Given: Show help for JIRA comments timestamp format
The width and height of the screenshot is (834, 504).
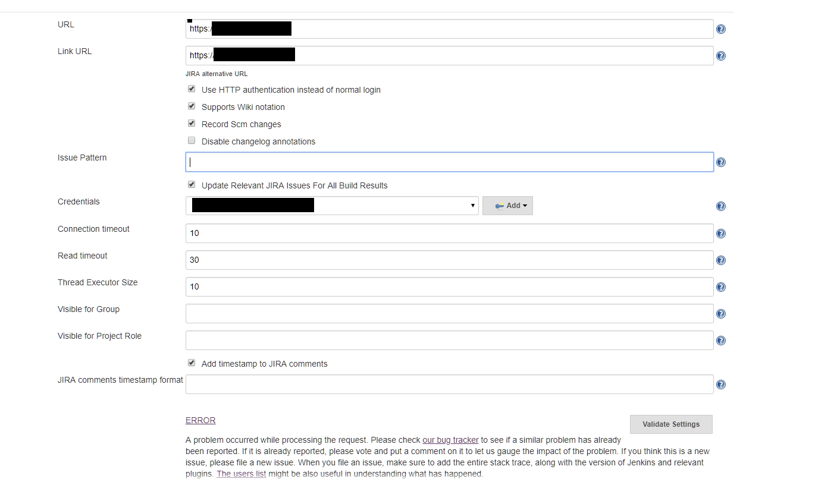Looking at the screenshot, I should [x=720, y=385].
